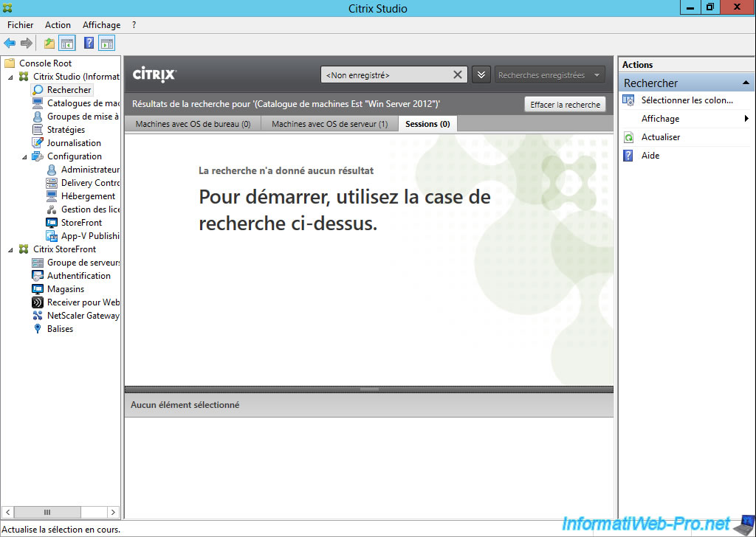Viewport: 756px width, 537px height.
Task: Select the Hébergement tree item text
Action: click(x=89, y=196)
